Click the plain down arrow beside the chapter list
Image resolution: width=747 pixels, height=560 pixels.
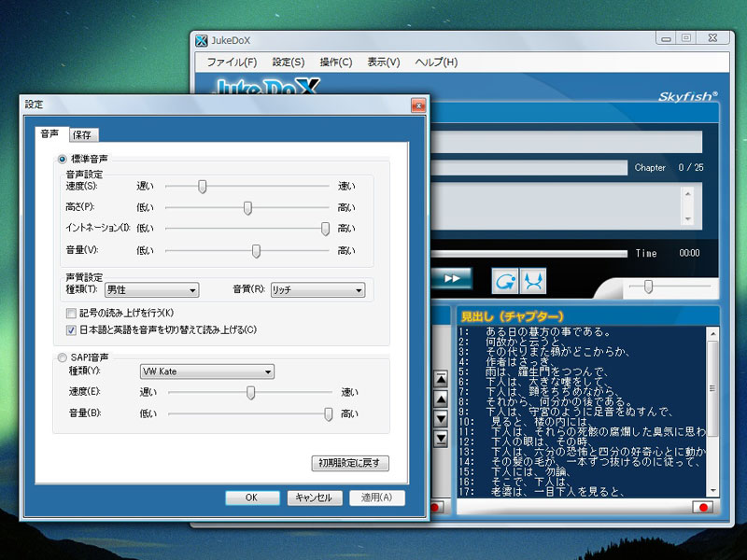click(441, 418)
